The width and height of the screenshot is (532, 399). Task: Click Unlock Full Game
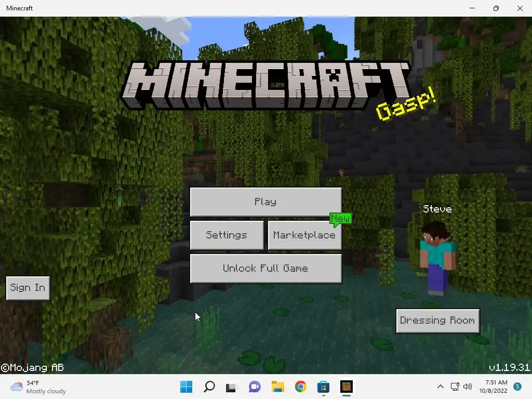[265, 269]
